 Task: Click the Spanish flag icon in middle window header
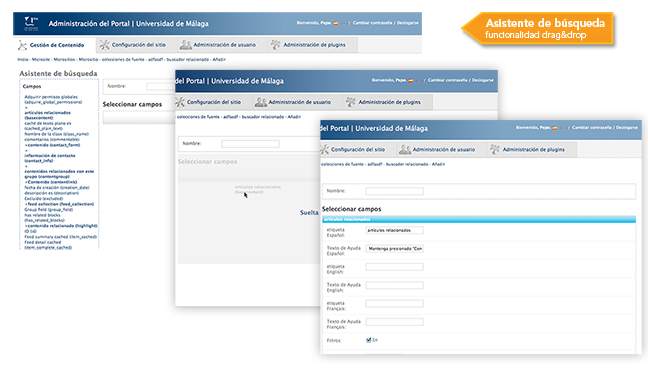tap(411, 81)
